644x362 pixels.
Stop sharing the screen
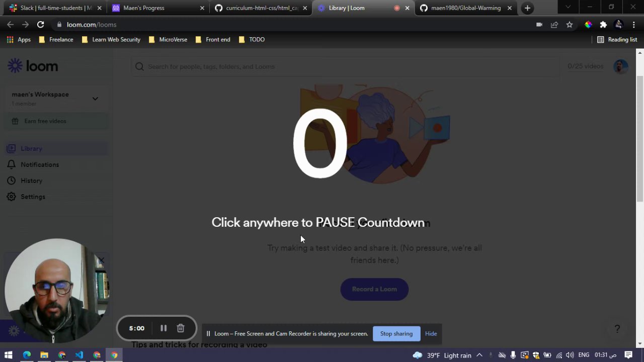point(396,334)
